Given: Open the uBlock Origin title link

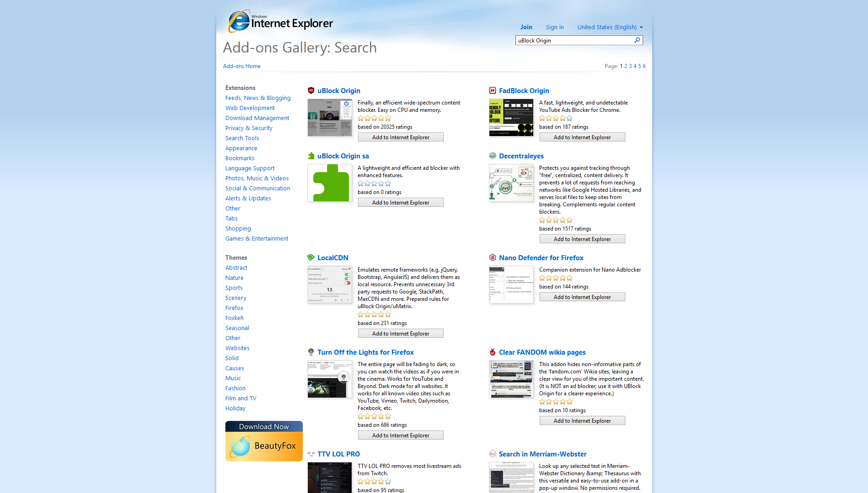Looking at the screenshot, I should (x=339, y=90).
